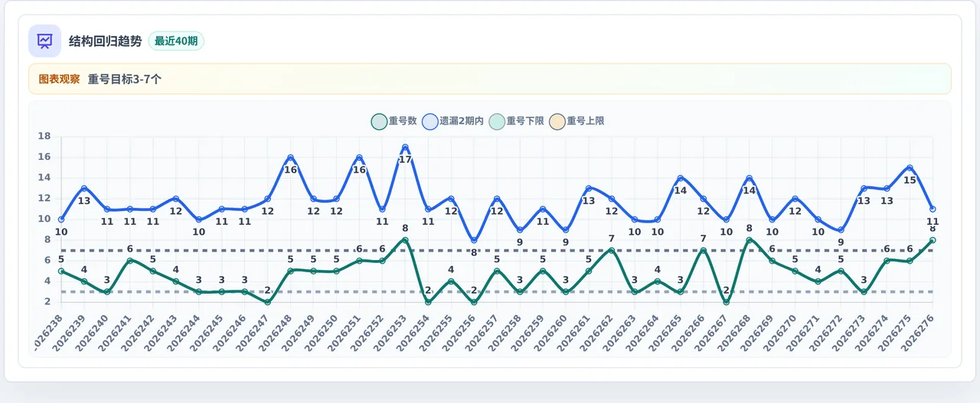Select blue point 9 at period 2026272
980x403 pixels.
(x=841, y=230)
